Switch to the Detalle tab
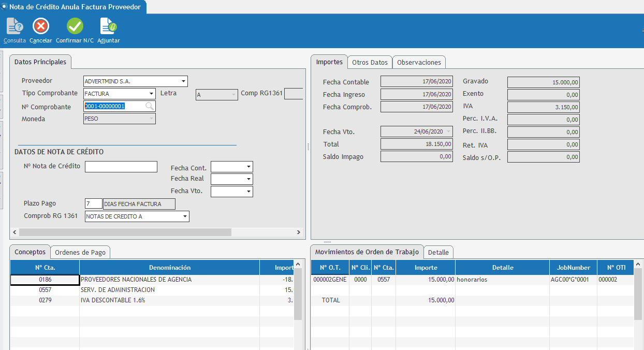The width and height of the screenshot is (644, 350). (438, 252)
